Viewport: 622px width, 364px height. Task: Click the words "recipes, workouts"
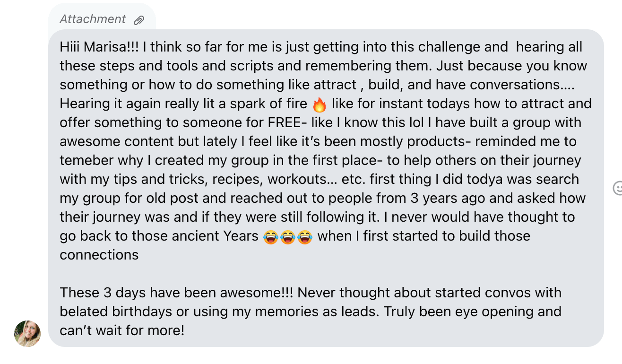[267, 180]
